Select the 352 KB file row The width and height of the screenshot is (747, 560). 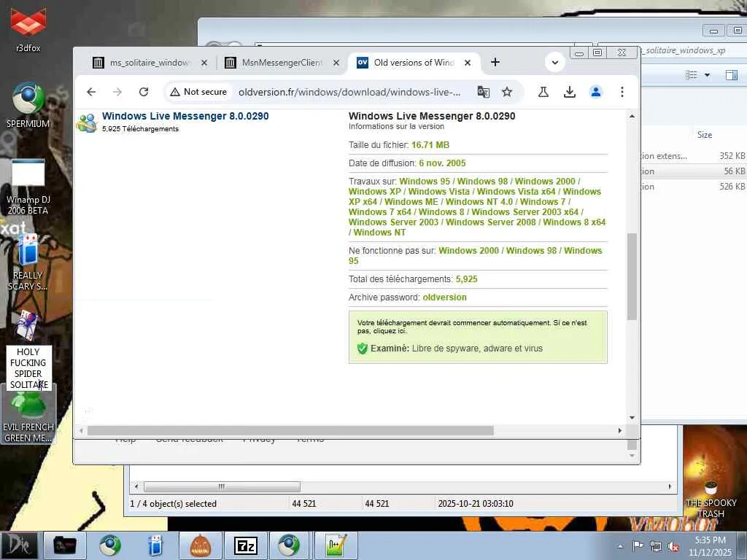click(694, 156)
